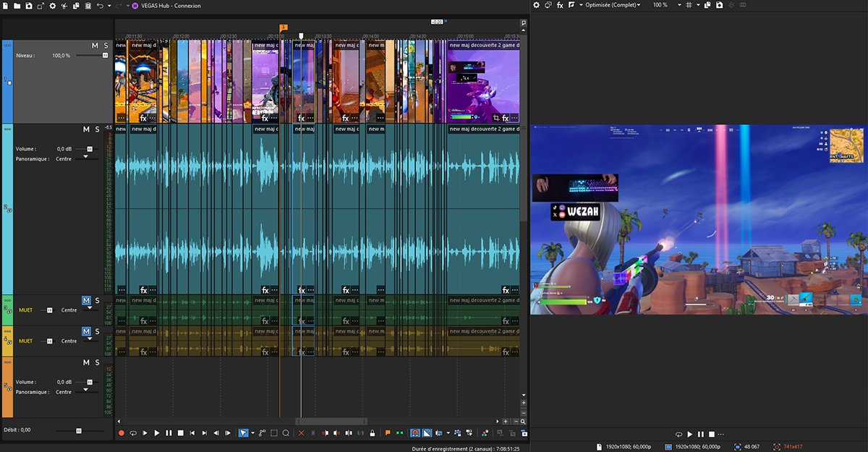The height and width of the screenshot is (452, 868).
Task: Adjust track 2 Panoramique Centre slider
Action: [85, 158]
